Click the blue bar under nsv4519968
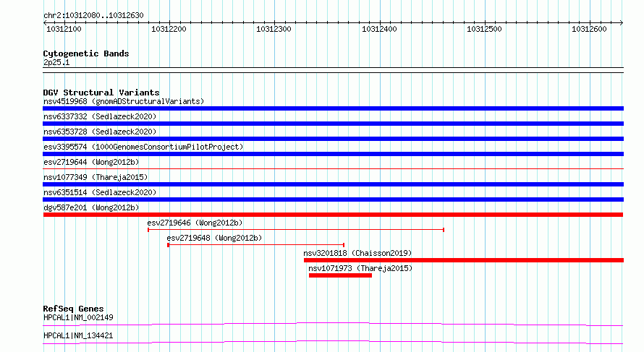644x352 pixels. point(333,108)
